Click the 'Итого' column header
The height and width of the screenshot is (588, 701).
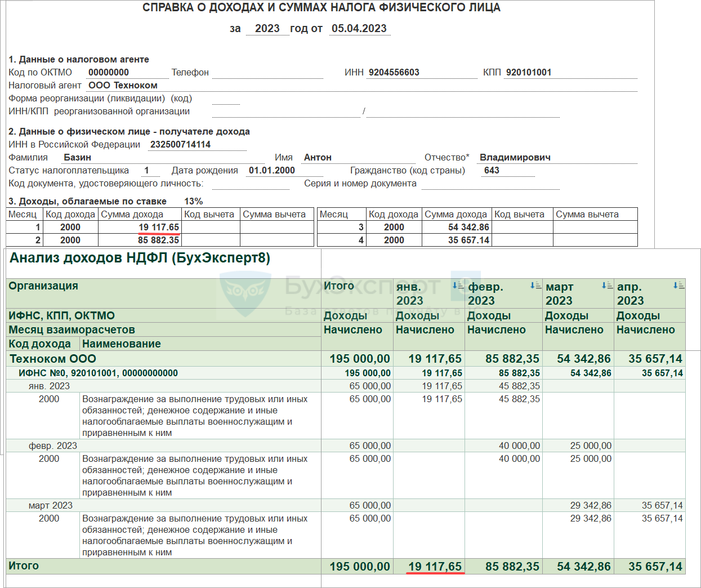(357, 293)
